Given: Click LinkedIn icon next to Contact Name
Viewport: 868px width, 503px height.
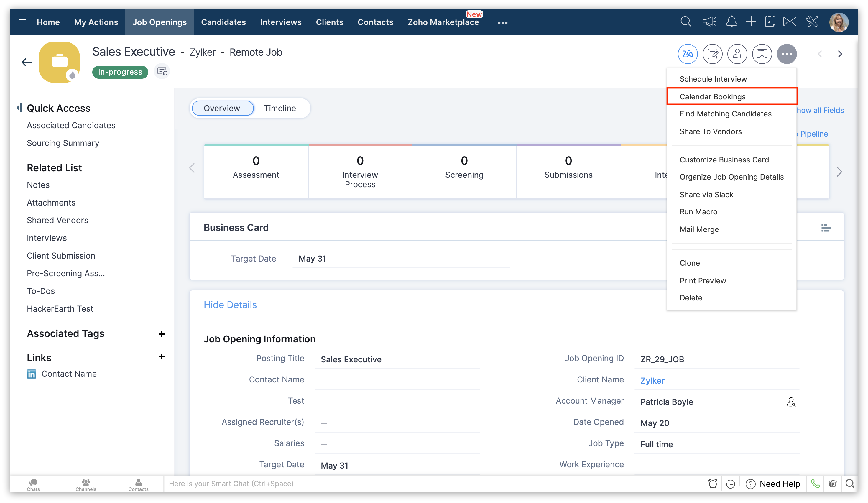Looking at the screenshot, I should [31, 374].
